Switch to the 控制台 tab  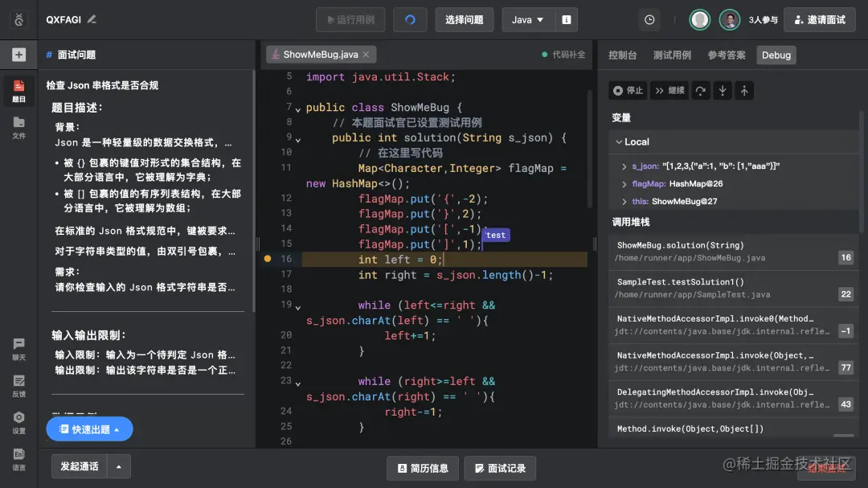coord(623,55)
